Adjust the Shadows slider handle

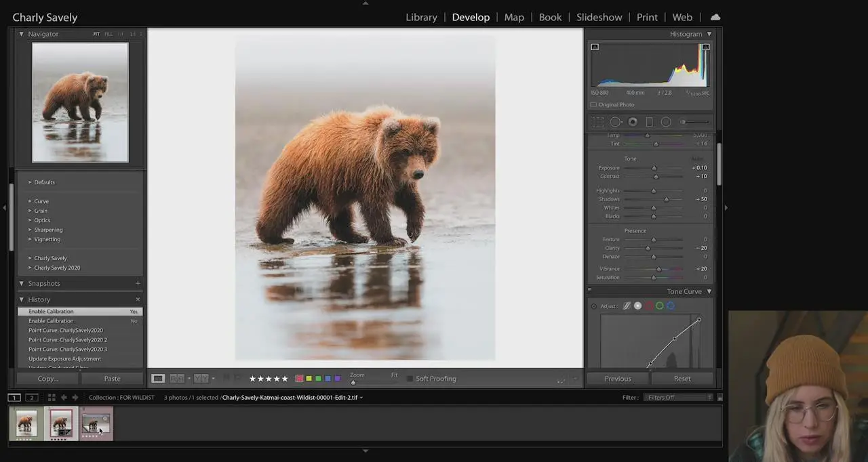coord(666,199)
